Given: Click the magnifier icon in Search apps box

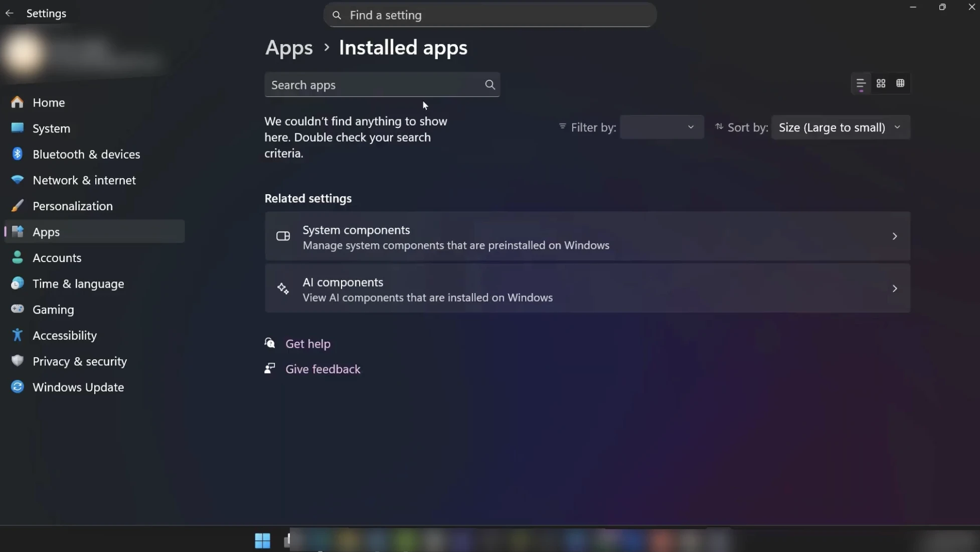Looking at the screenshot, I should coord(490,85).
